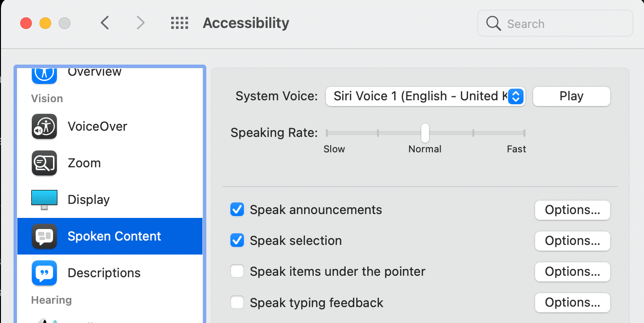Click the Zoom magnifier sidebar icon
This screenshot has height=323, width=644.
click(44, 163)
